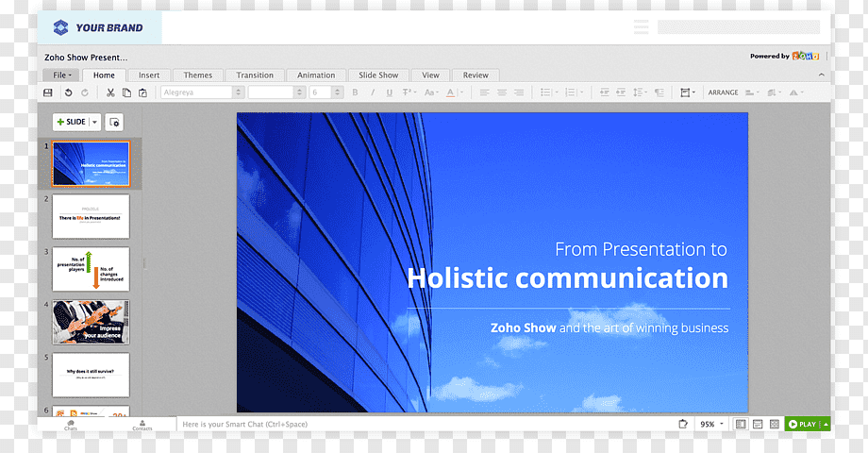This screenshot has height=453, width=868.
Task: Toggle underline formatting
Action: [390, 92]
